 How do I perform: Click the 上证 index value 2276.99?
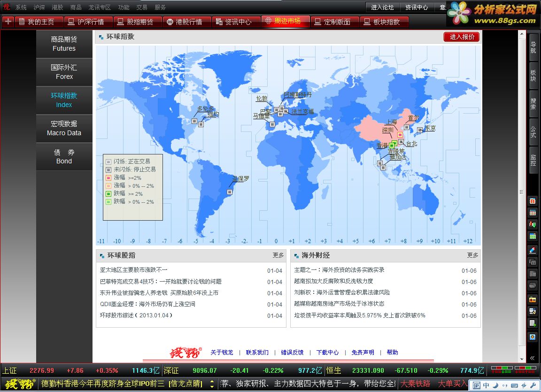click(42, 370)
